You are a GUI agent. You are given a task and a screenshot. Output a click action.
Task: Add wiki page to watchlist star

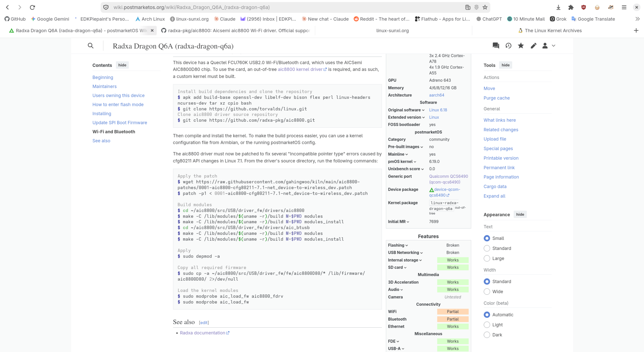click(521, 46)
